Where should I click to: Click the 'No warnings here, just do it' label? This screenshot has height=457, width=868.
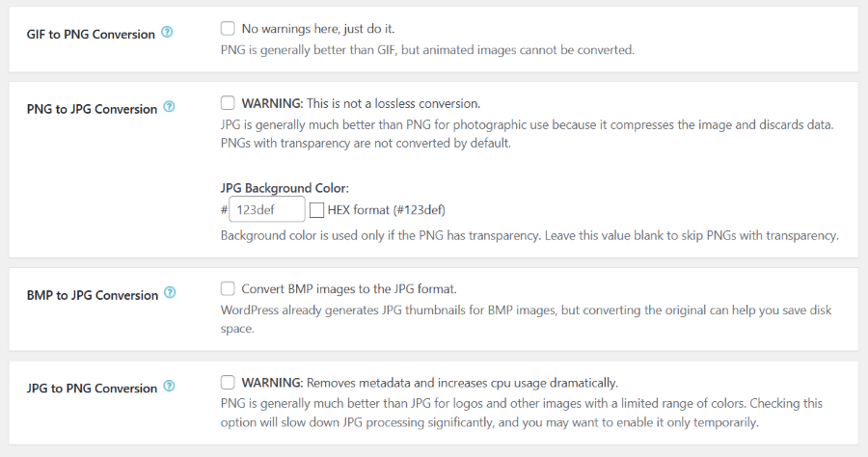tap(317, 29)
